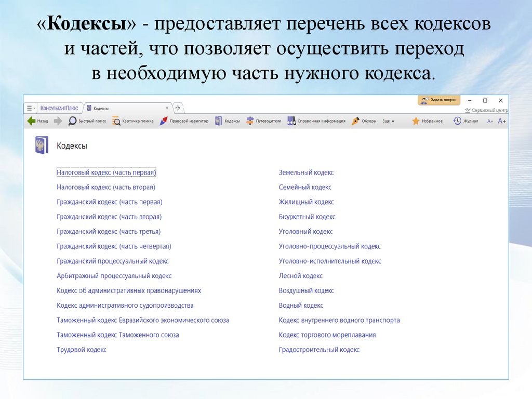Open Уголовный кодекс

(x=305, y=231)
